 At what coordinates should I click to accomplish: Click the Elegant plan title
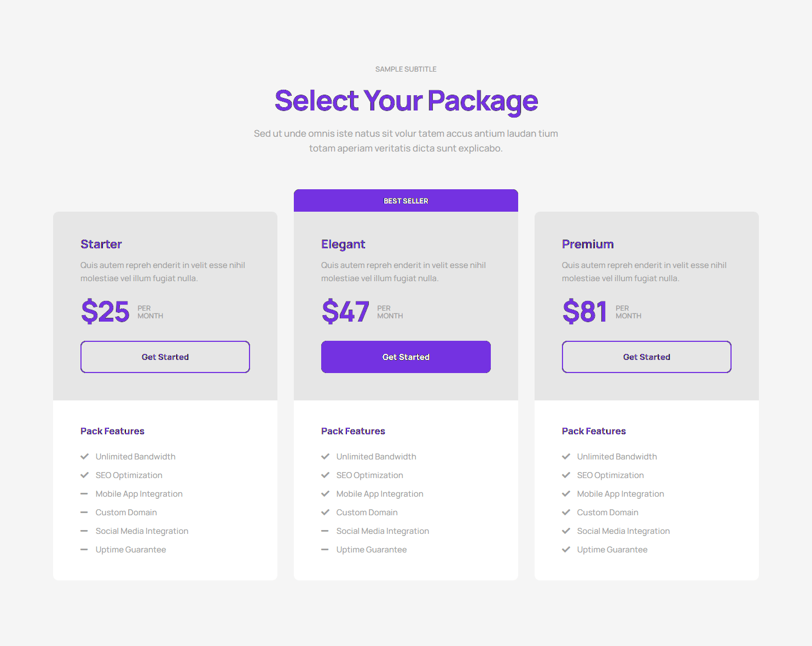tap(343, 245)
